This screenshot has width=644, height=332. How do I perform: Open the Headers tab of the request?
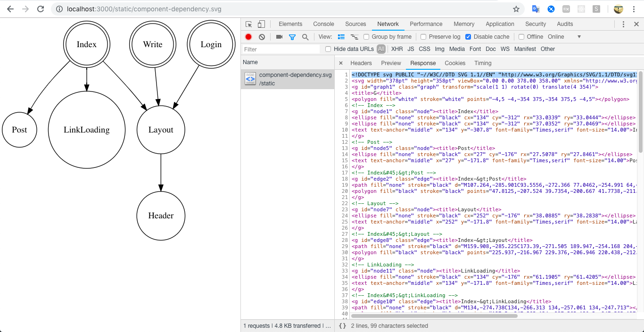(x=361, y=63)
